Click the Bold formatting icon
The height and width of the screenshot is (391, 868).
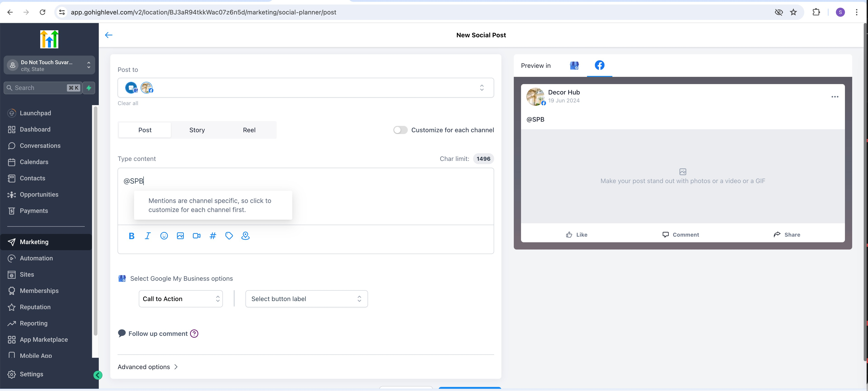pos(131,236)
